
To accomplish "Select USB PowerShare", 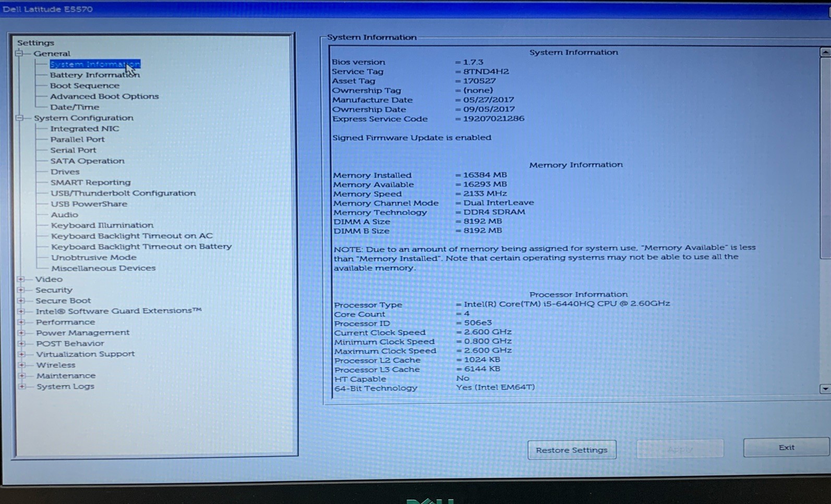I will click(x=89, y=204).
